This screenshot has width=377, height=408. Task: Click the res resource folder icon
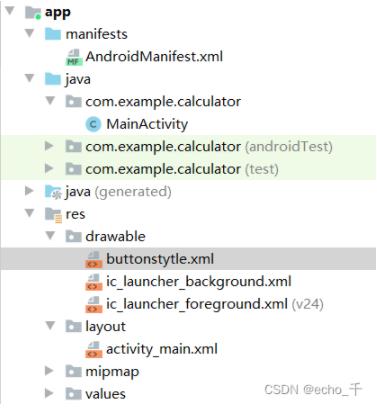53,215
